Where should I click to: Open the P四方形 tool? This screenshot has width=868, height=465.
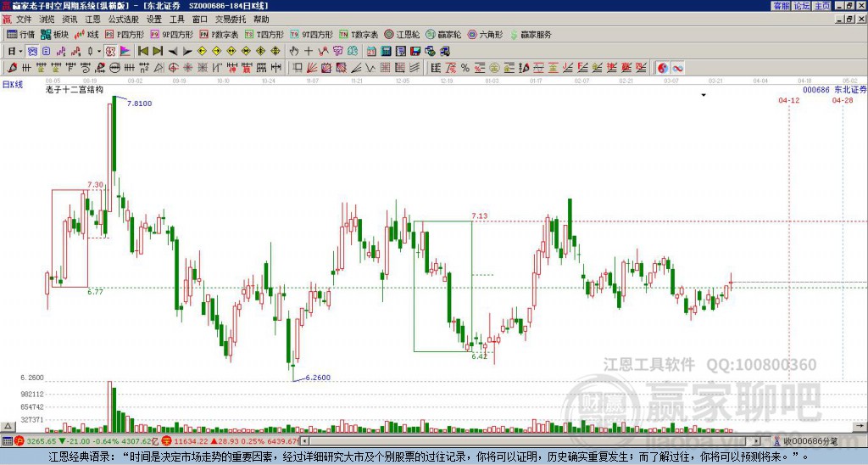125,34
